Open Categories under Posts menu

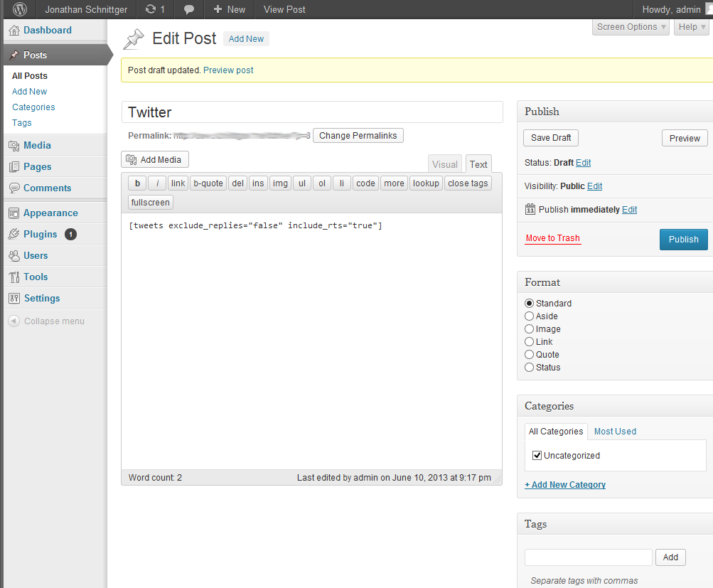coord(33,107)
